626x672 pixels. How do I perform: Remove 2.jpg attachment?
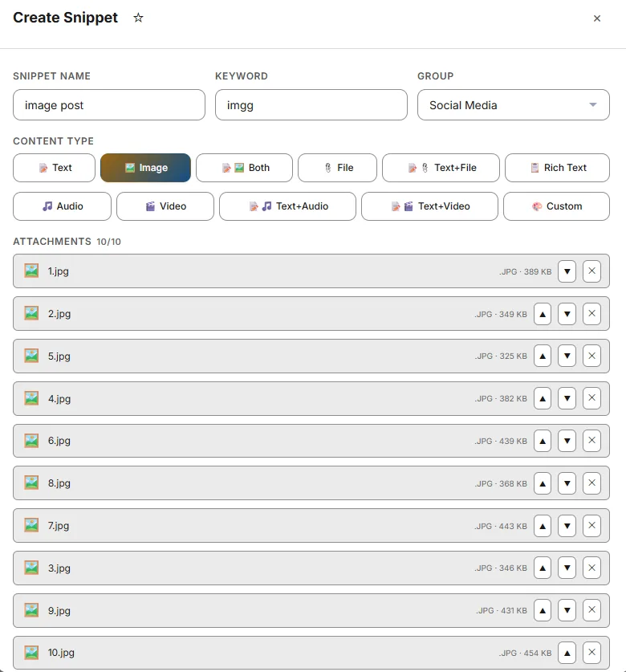(x=591, y=314)
